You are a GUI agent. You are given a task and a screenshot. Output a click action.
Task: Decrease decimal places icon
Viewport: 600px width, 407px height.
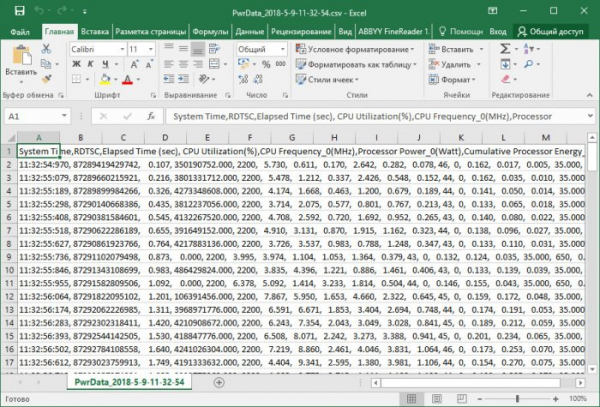point(258,79)
